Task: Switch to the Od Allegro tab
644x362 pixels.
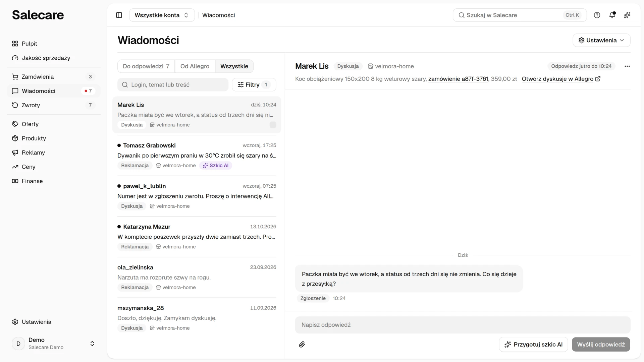Action: pyautogui.click(x=195, y=66)
